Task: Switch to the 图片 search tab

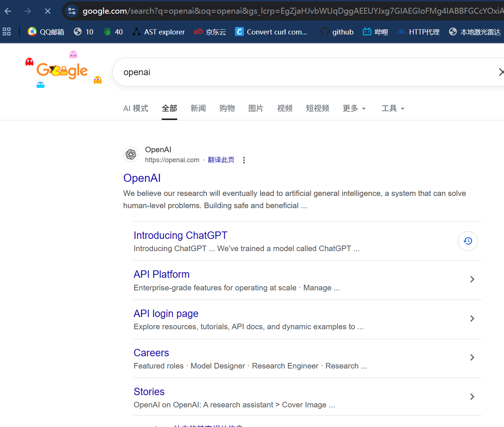Action: click(x=256, y=108)
